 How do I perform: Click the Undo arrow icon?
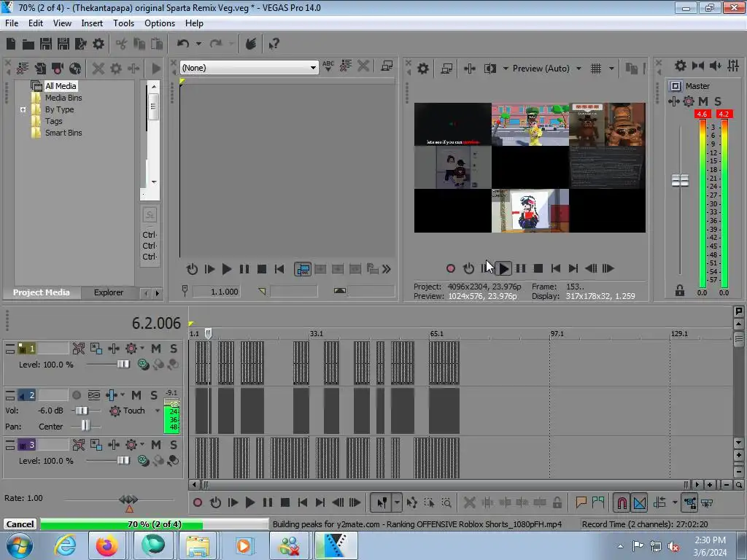tap(183, 44)
